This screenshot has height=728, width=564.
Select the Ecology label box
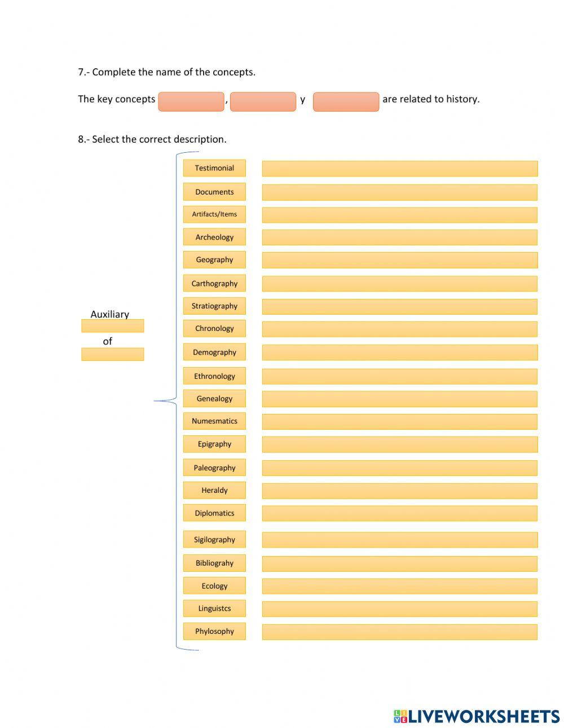click(x=214, y=586)
